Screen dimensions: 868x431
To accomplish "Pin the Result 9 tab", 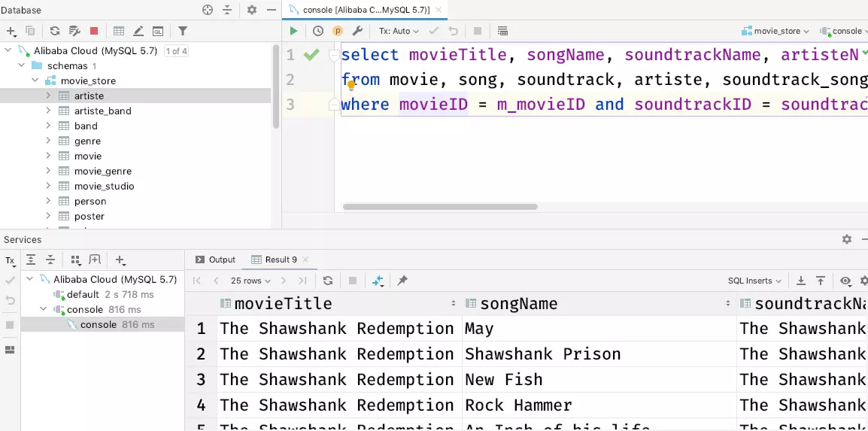I will [402, 281].
